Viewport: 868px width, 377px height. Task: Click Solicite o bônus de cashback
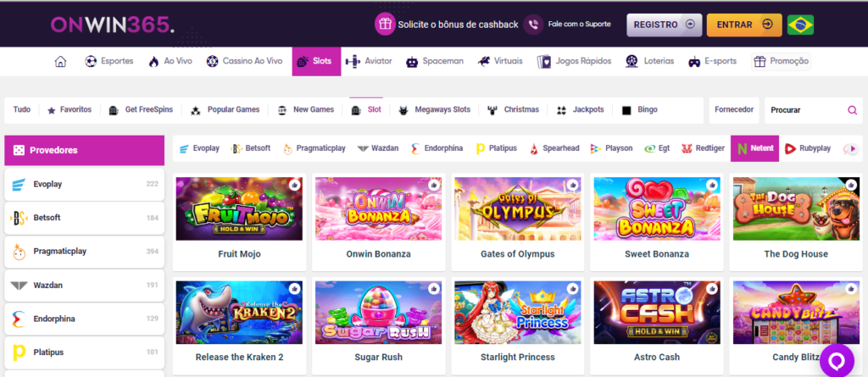click(458, 25)
